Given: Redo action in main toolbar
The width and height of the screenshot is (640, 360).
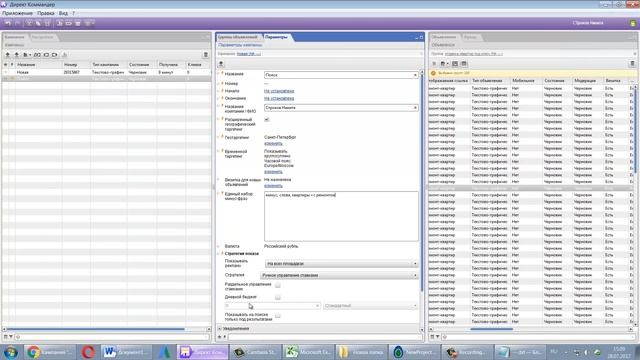Looking at the screenshot, I should click(x=18, y=23).
